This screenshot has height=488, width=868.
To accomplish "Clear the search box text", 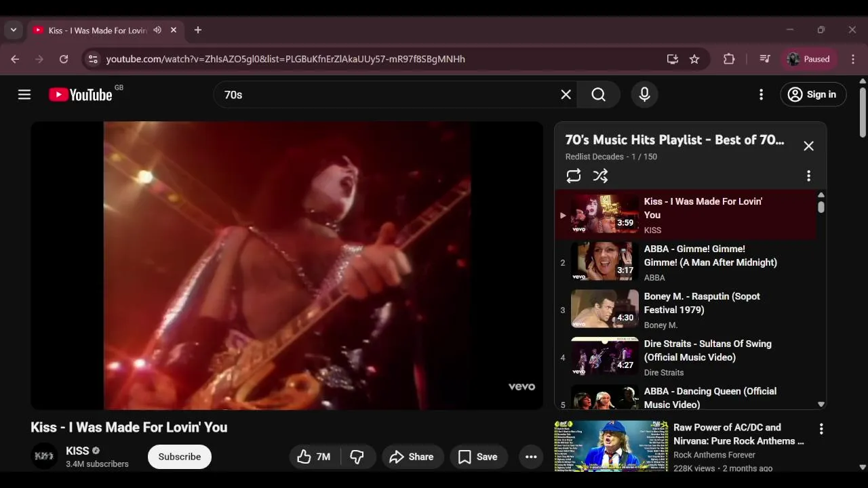I will click(x=566, y=95).
